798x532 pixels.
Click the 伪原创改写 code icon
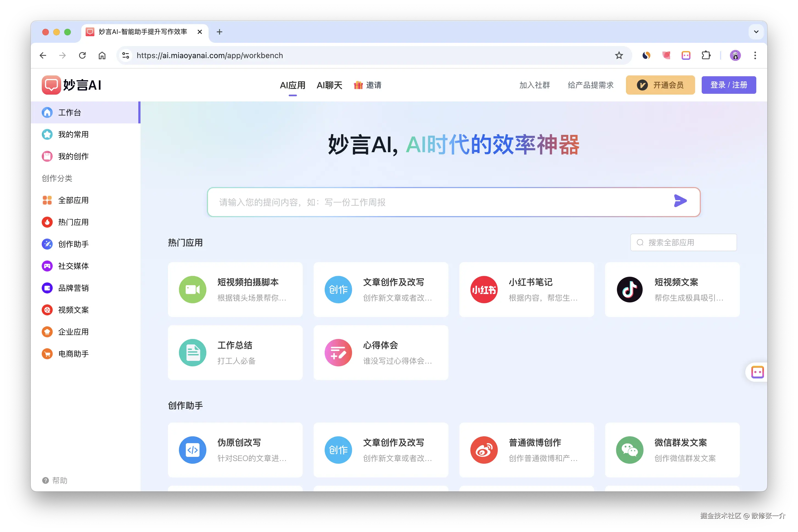coord(192,450)
